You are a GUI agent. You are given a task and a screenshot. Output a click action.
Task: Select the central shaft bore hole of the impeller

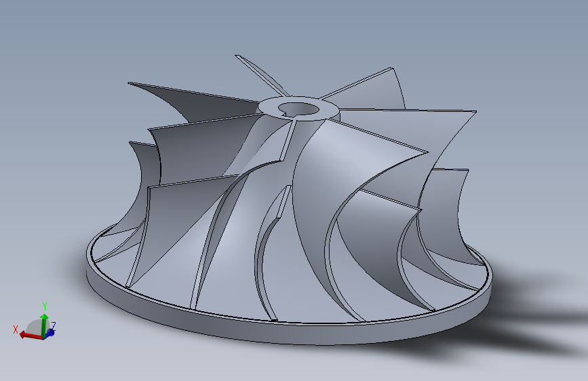click(298, 109)
